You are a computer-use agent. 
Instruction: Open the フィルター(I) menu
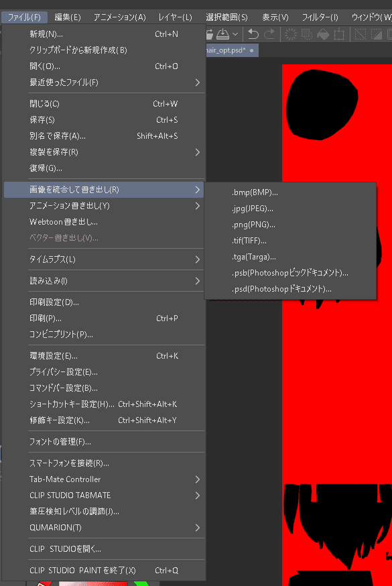320,17
